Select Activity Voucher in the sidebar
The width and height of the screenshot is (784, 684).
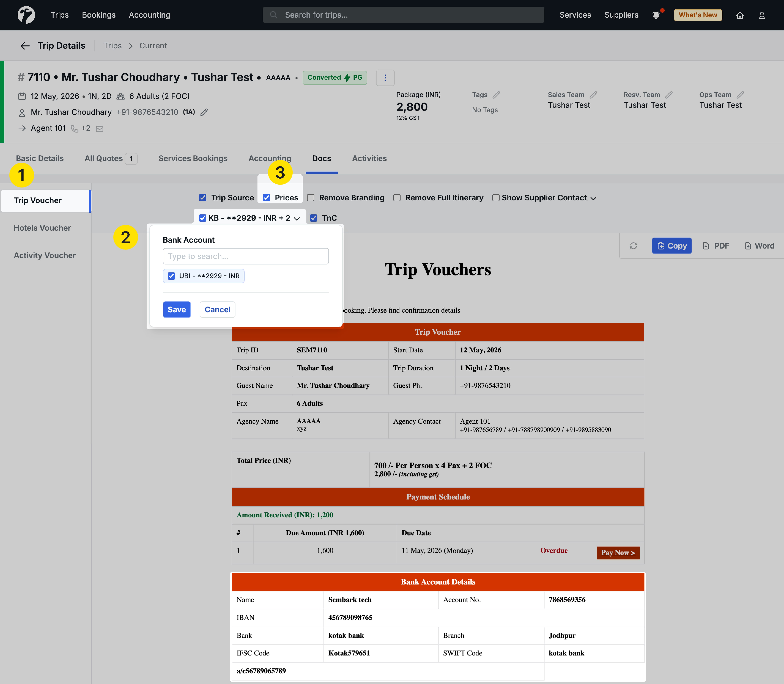(x=45, y=255)
